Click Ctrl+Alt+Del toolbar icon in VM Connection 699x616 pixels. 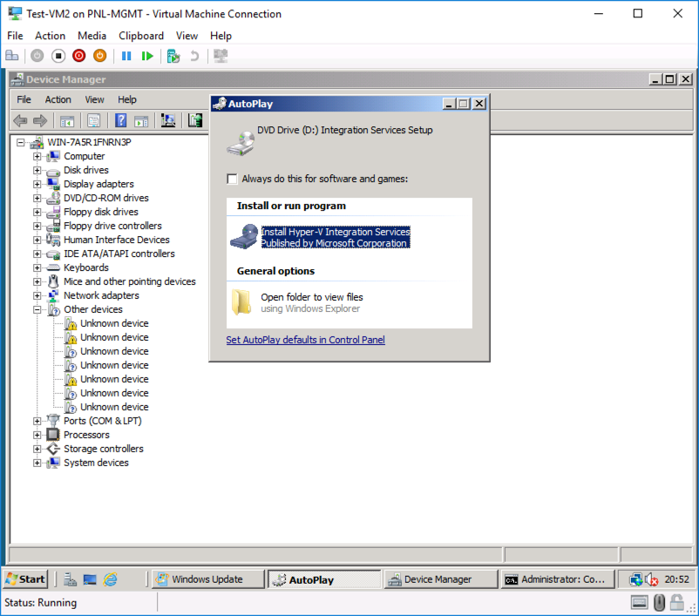point(12,56)
